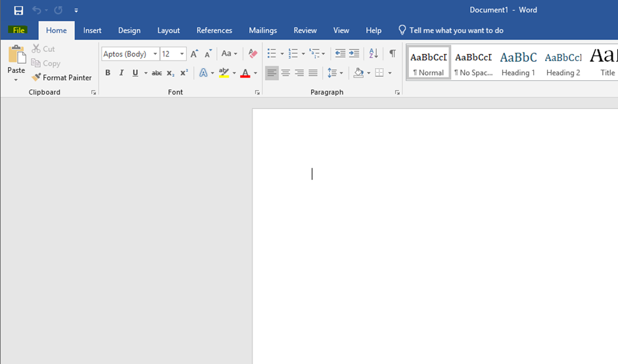Increase font size with Grow Font icon
This screenshot has width=618, height=364.
coord(194,54)
